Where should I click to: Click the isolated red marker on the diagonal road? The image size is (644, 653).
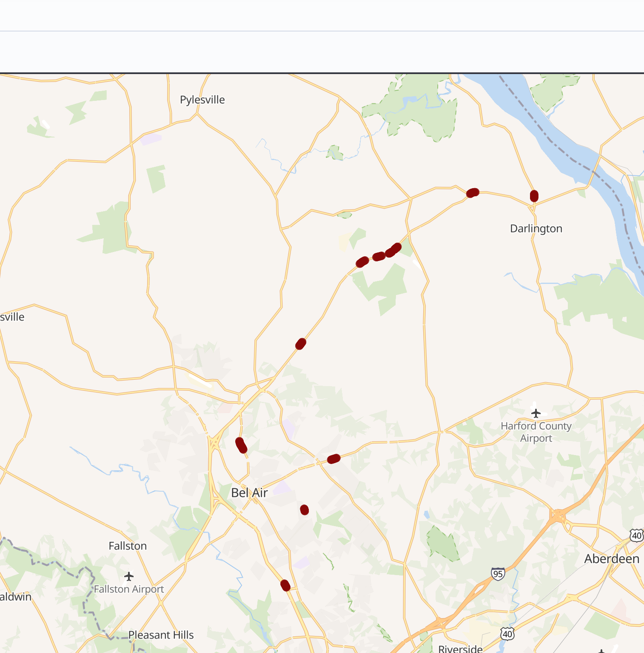tap(301, 344)
